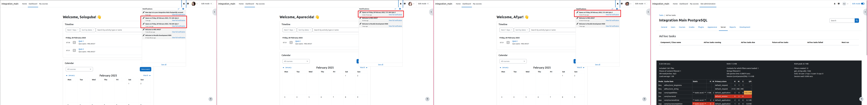Click New event button in Sologuba's calendar
Screen dimensions: 868x105
(146, 69)
